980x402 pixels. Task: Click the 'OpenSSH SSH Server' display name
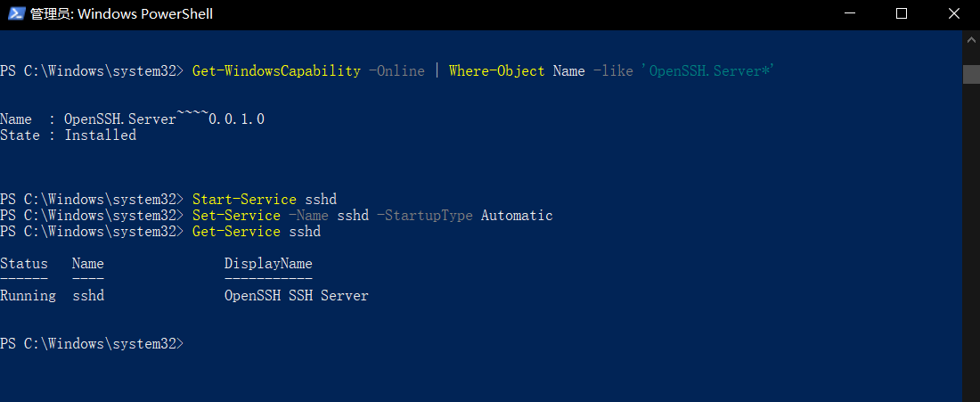[297, 296]
